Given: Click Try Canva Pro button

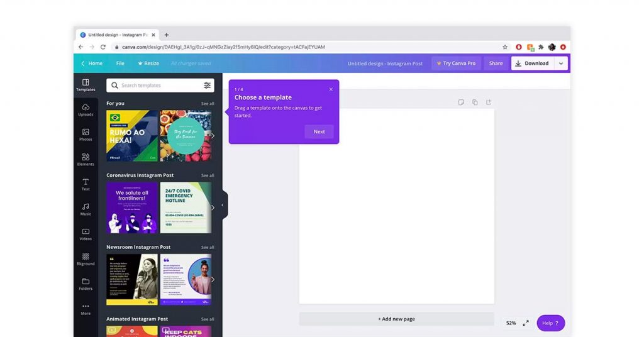Looking at the screenshot, I should coord(456,64).
